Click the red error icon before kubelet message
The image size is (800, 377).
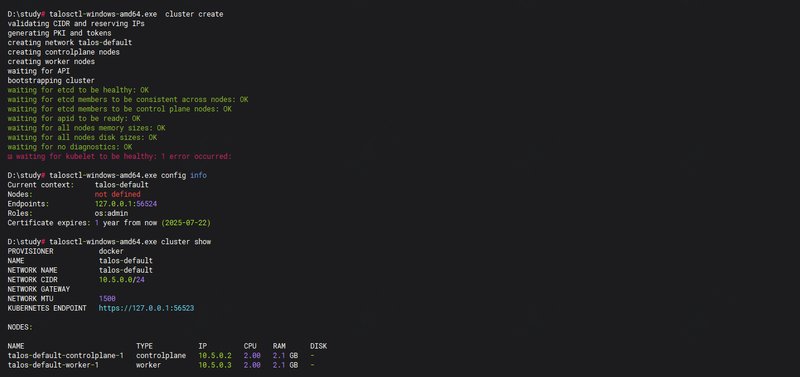coord(10,156)
